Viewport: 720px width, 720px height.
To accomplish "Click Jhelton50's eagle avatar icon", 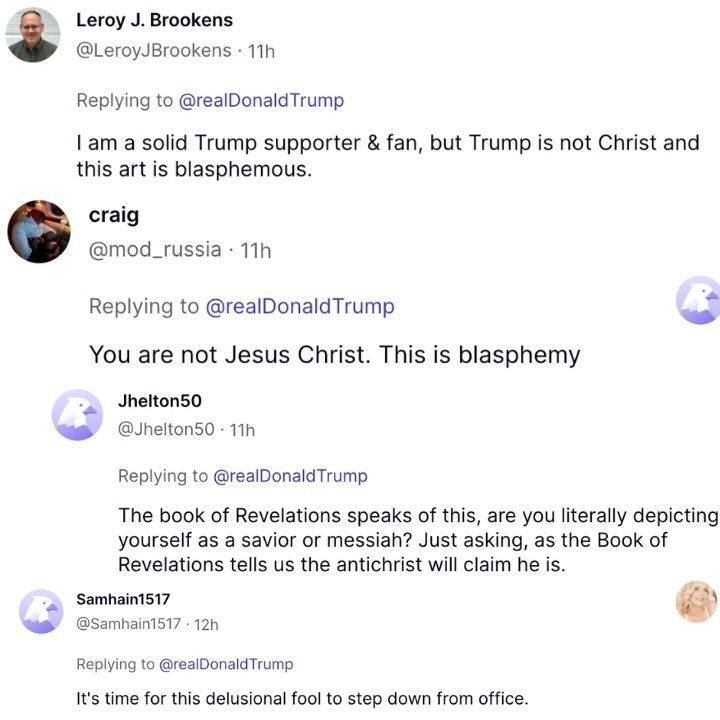I will [78, 415].
